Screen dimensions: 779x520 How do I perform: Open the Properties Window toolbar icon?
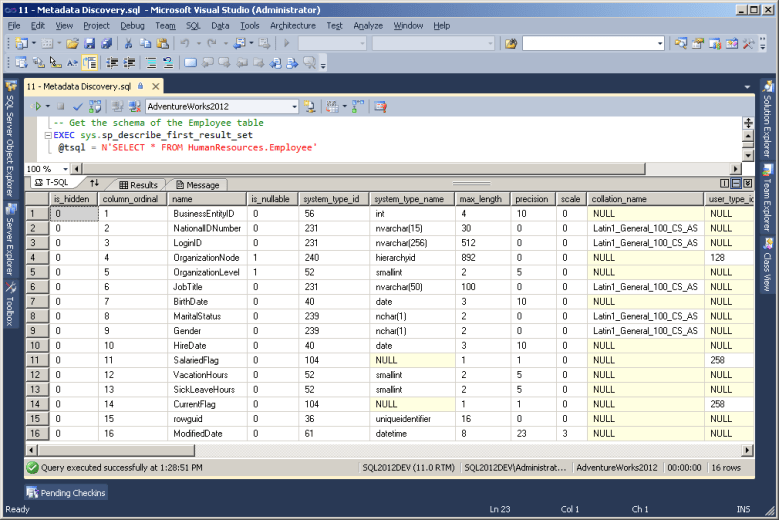698,44
